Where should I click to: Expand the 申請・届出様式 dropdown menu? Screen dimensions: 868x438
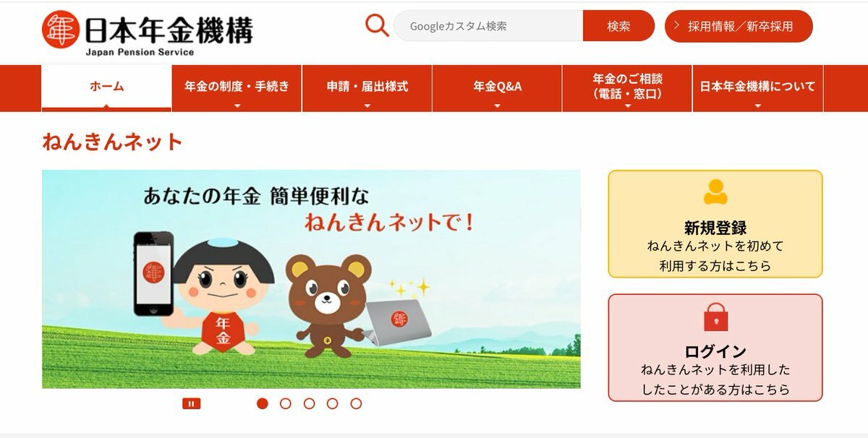(367, 88)
